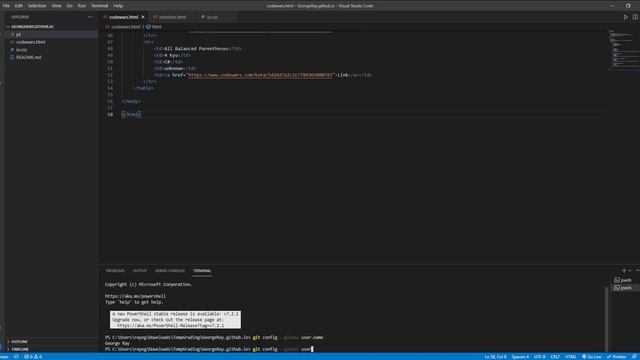This screenshot has width=640, height=360.
Task: Click the Prettier status bar item
Action: coord(616,357)
